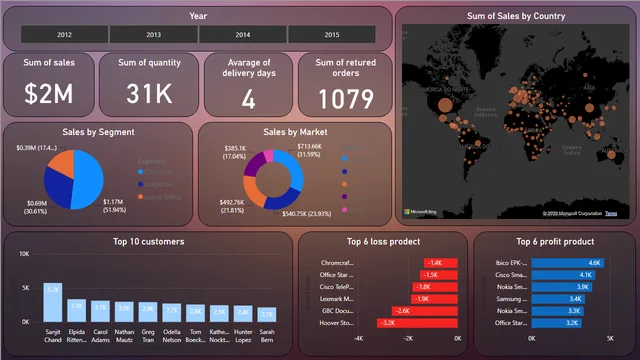
Task: Click the Sales by Market title
Action: (295, 132)
